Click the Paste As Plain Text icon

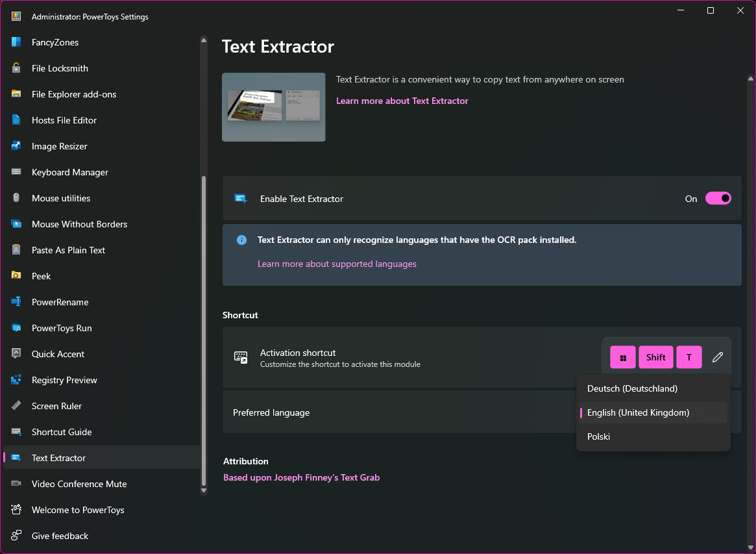(x=16, y=250)
